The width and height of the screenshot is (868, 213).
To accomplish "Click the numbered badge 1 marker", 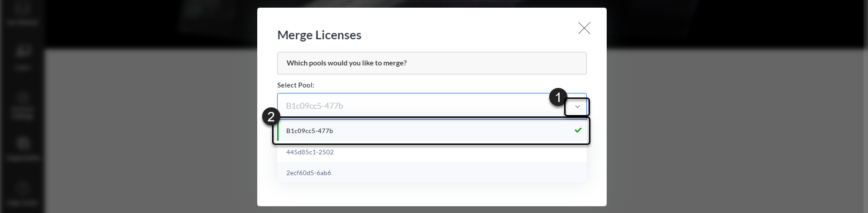I will 558,97.
